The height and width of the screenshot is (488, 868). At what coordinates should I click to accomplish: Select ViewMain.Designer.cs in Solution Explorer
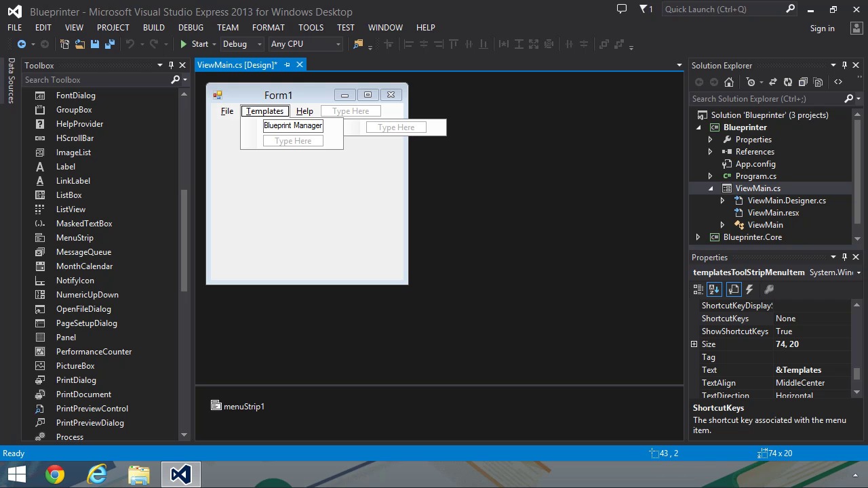click(787, 201)
